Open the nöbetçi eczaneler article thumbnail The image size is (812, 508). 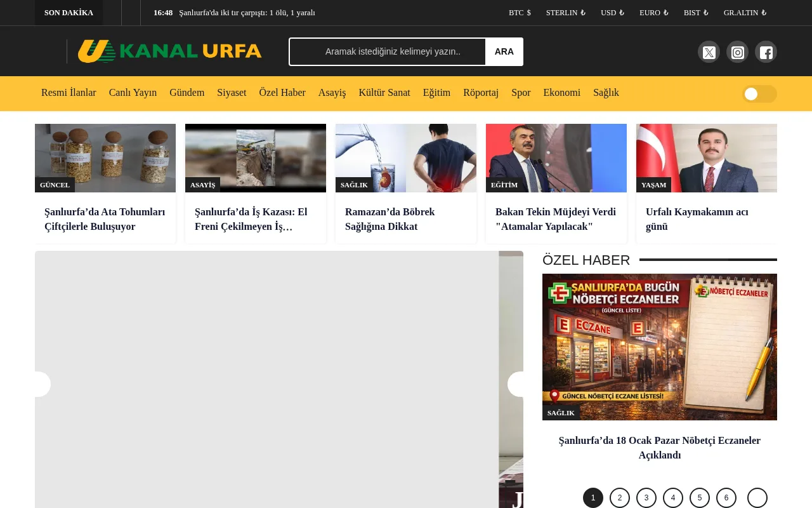(x=660, y=347)
